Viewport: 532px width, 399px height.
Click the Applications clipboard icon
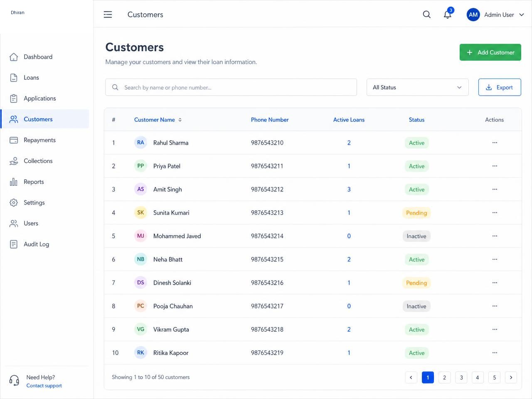click(x=14, y=99)
